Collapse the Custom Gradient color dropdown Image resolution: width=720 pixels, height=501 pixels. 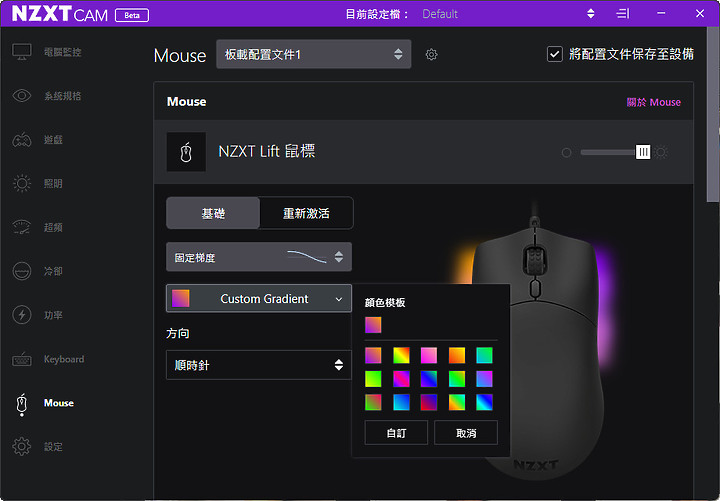coord(259,298)
